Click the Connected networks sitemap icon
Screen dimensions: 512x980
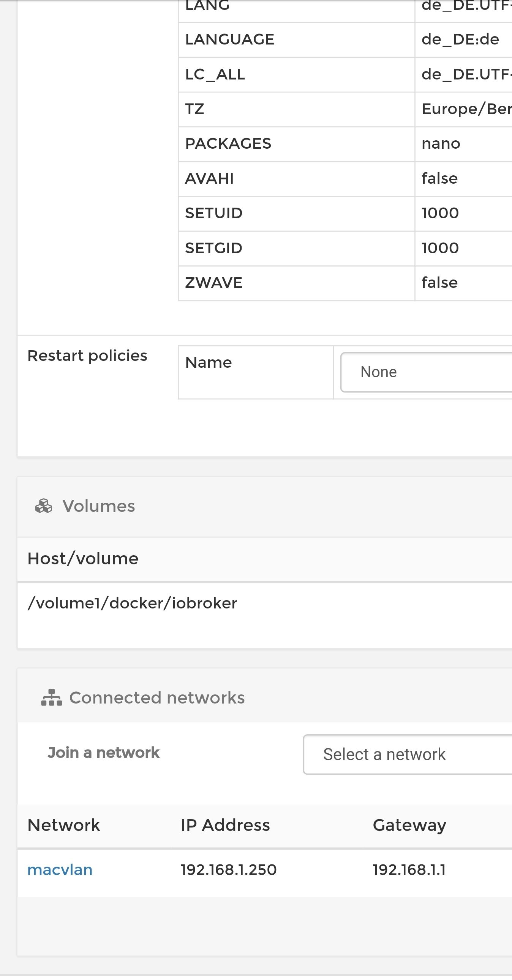click(x=51, y=698)
